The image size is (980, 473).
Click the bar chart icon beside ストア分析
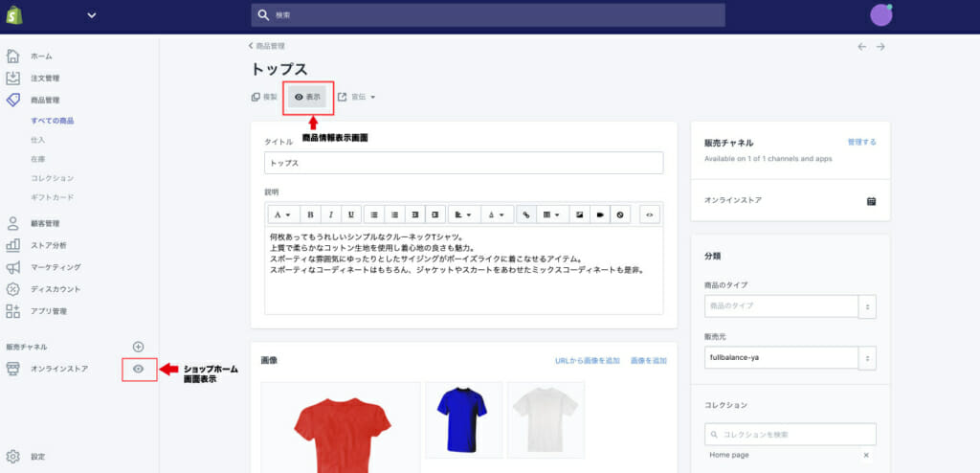pyautogui.click(x=12, y=245)
